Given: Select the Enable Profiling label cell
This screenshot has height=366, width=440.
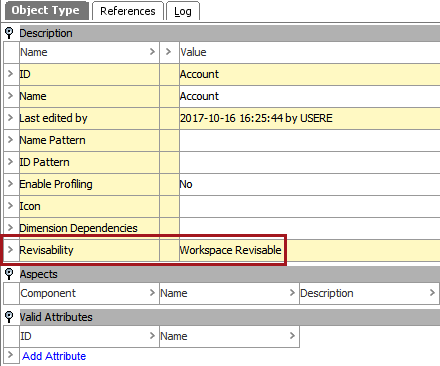Looking at the screenshot, I should [89, 184].
